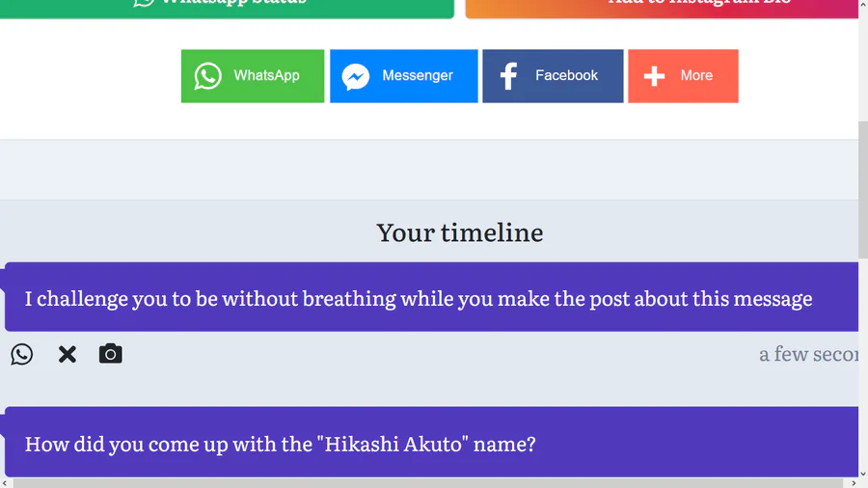Image resolution: width=868 pixels, height=488 pixels.
Task: Click the Add to Instagram Bio button
Action: tap(662, 7)
